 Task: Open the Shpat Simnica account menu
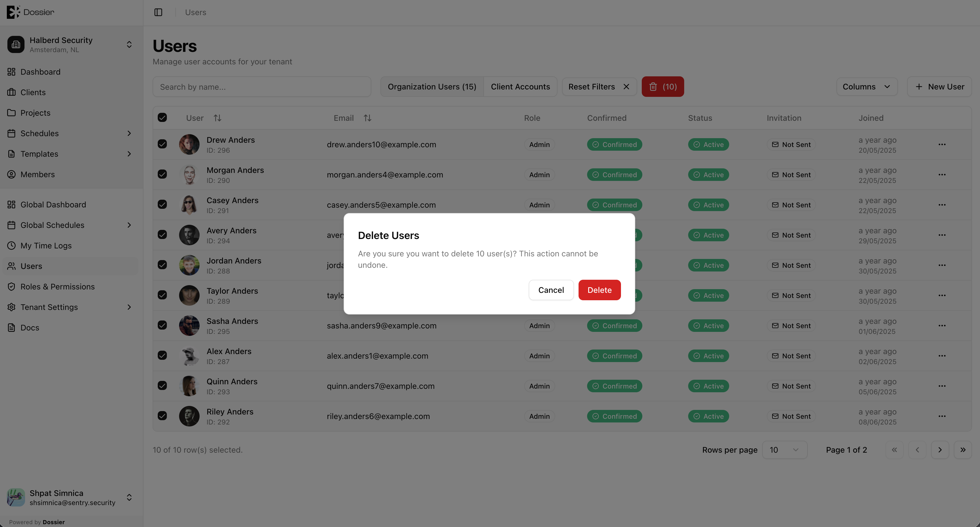click(x=71, y=497)
